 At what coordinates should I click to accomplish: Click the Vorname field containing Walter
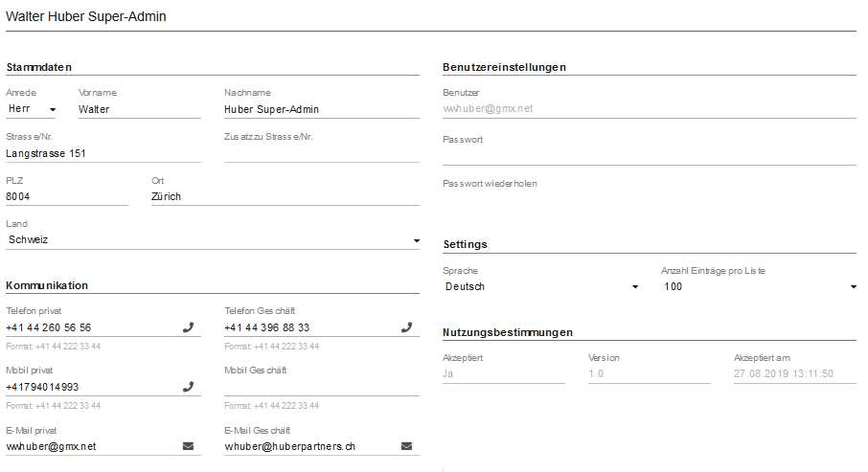[x=140, y=109]
